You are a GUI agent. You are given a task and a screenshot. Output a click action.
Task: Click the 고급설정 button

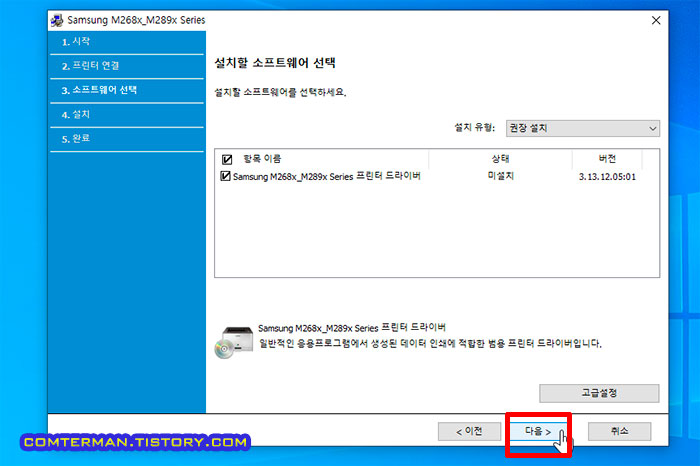(x=599, y=393)
